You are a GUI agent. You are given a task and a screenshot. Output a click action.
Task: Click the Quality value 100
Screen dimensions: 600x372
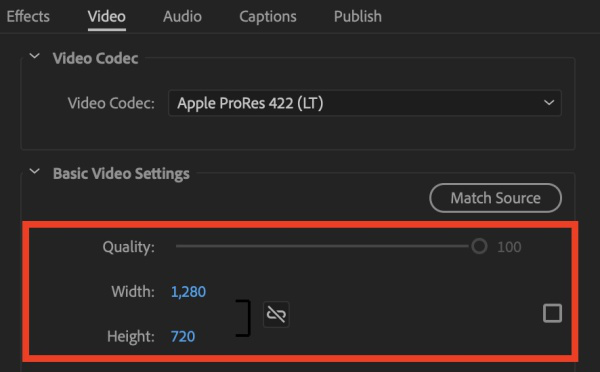[509, 247]
